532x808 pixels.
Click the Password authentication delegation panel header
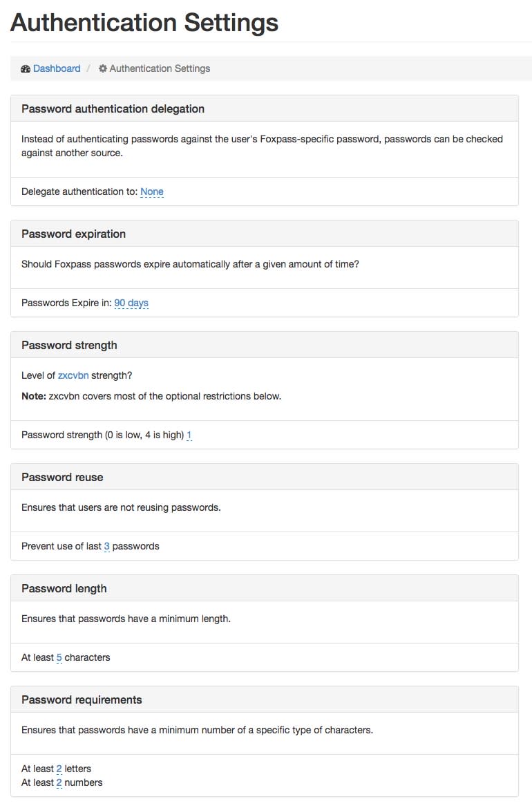pos(113,109)
